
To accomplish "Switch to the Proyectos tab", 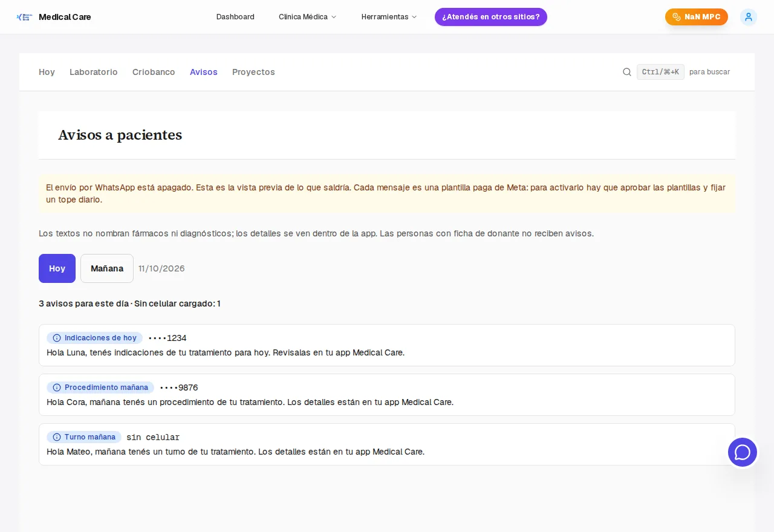I will tap(253, 72).
